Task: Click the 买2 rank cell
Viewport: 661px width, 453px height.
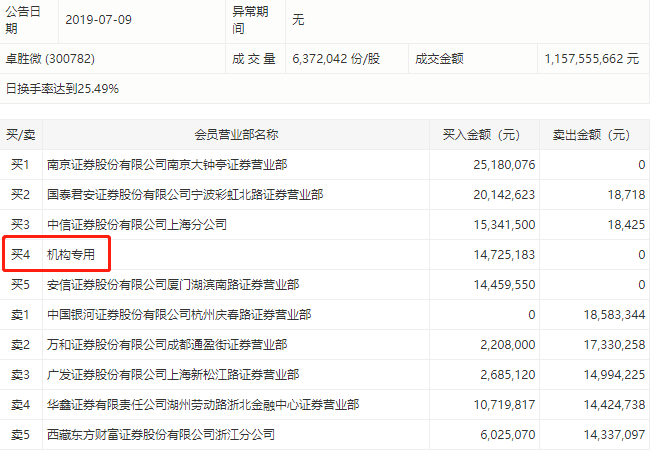Action: (x=20, y=195)
